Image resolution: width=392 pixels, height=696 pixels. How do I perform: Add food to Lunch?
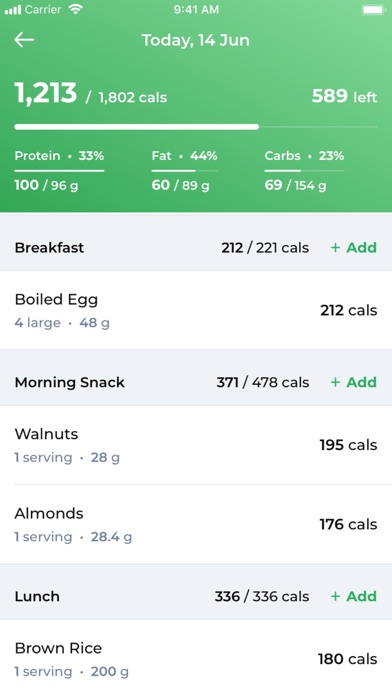click(354, 596)
